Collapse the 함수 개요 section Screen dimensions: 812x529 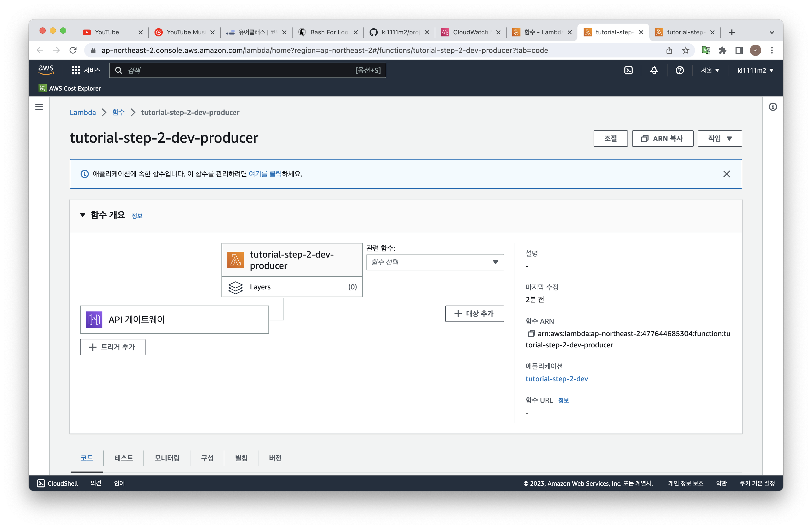(83, 215)
